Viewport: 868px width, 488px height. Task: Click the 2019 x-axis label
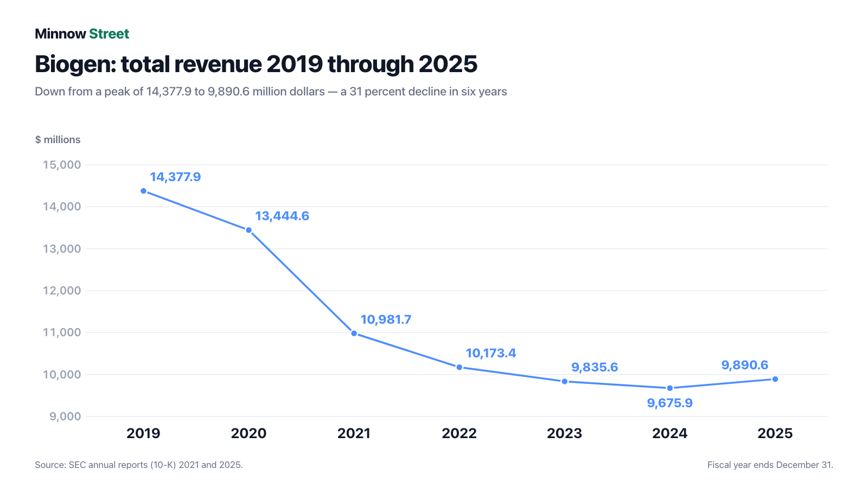point(143,433)
